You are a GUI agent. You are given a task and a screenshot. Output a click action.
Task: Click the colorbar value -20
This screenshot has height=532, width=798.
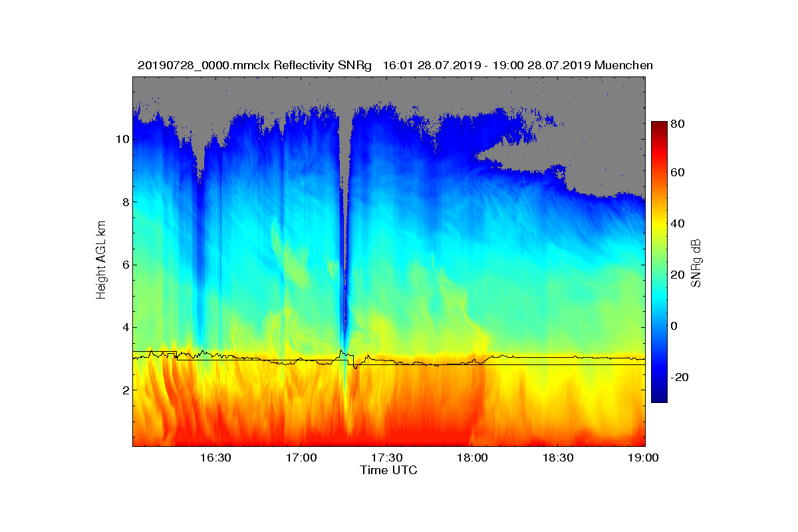click(679, 377)
